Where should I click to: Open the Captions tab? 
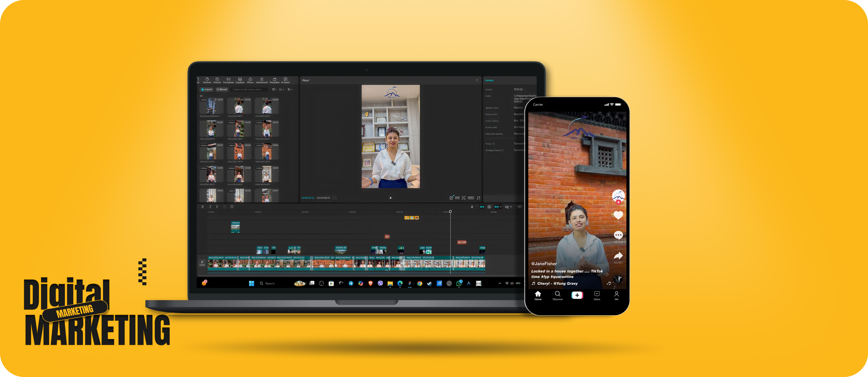tap(240, 81)
